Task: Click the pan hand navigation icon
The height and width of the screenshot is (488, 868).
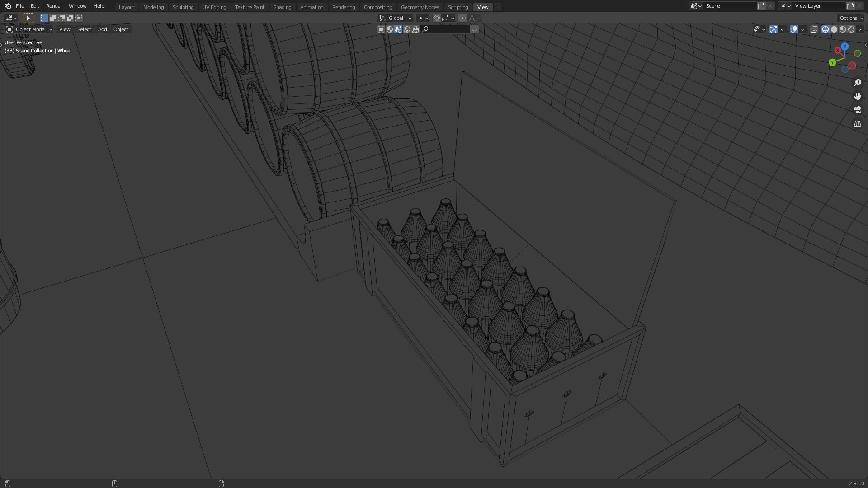Action: point(858,96)
